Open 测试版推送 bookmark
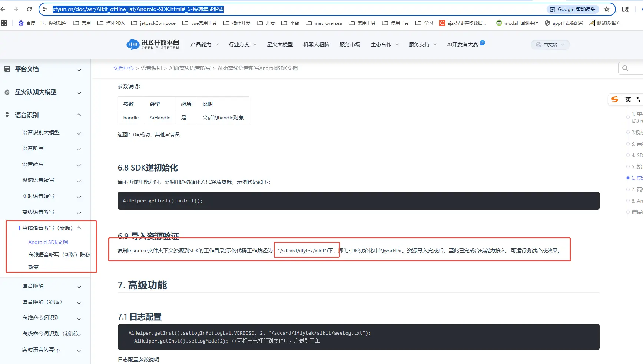 pyautogui.click(x=604, y=23)
